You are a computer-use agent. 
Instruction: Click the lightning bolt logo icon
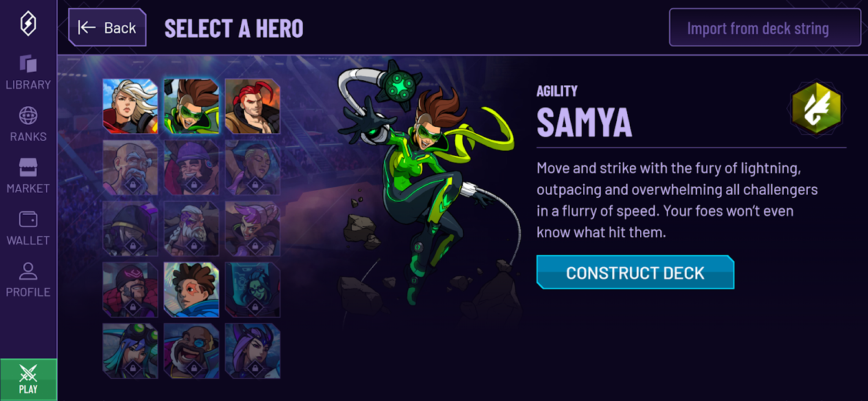pos(28,24)
